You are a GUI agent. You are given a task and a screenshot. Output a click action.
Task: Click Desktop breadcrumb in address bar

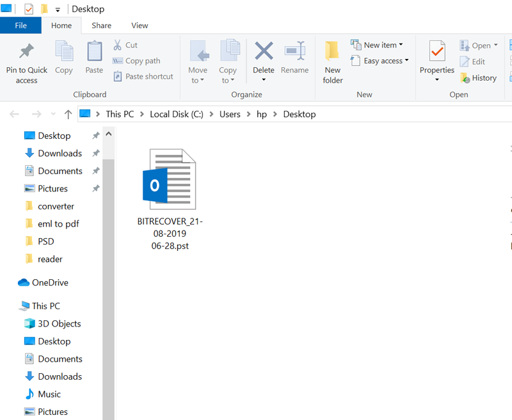[300, 114]
